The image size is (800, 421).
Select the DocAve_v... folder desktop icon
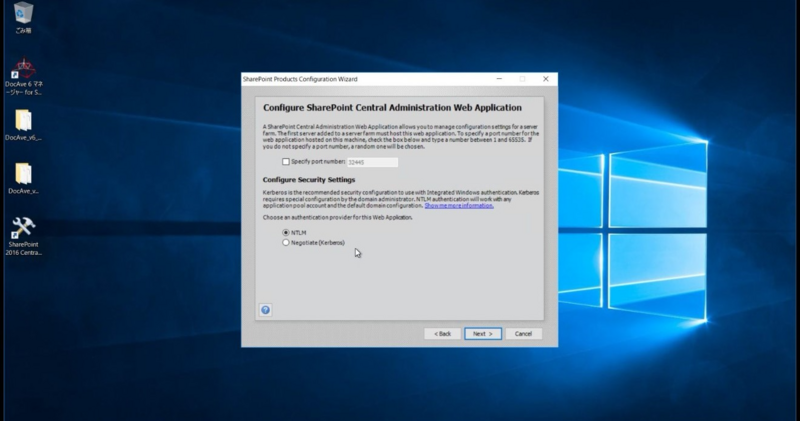pyautogui.click(x=23, y=178)
